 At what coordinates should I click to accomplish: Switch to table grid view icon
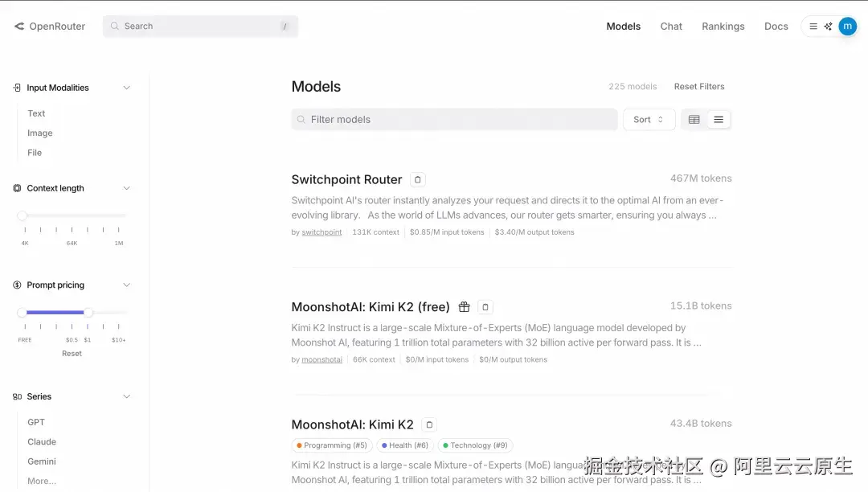694,120
